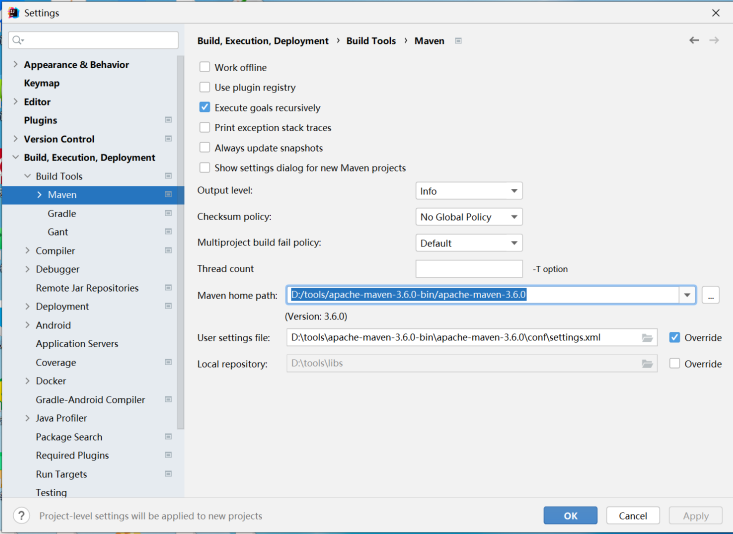Select Keymap in settings tree
Viewport: 733px width, 534px height.
click(x=42, y=83)
